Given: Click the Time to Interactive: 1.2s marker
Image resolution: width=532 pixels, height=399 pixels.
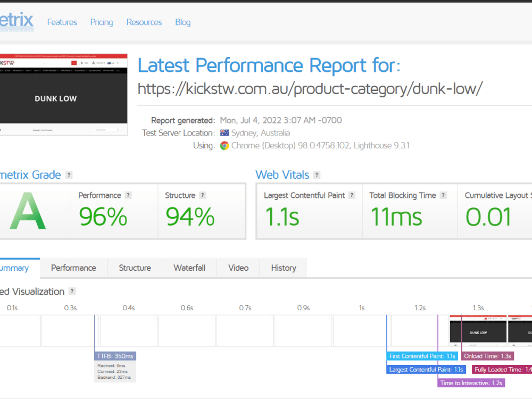Looking at the screenshot, I should pos(471,383).
